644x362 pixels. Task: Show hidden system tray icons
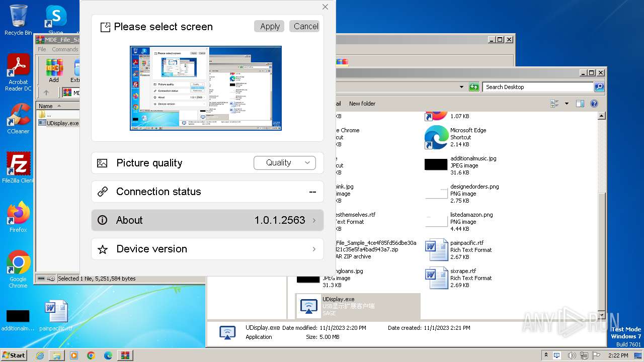546,355
